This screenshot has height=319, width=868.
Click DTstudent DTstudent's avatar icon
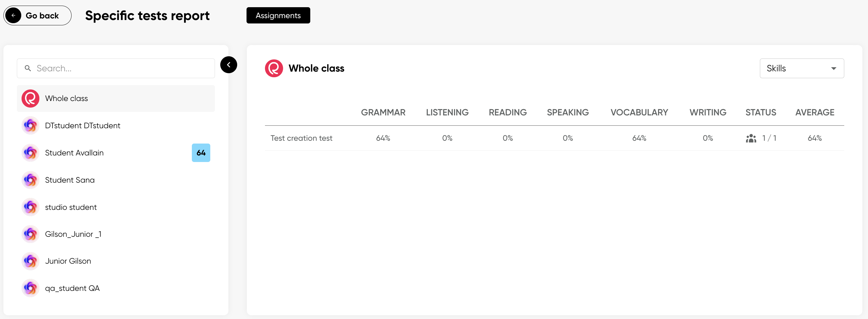coord(30,125)
